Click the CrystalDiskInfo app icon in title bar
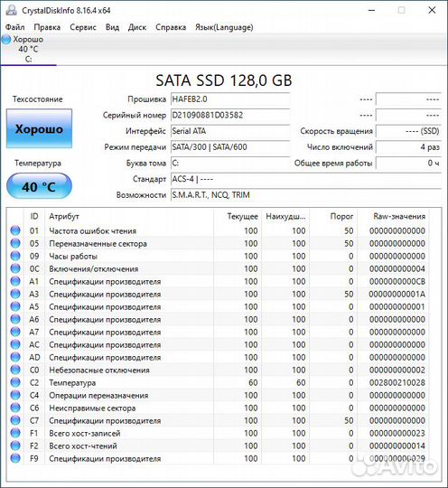This screenshot has height=488, width=448. (x=11, y=10)
